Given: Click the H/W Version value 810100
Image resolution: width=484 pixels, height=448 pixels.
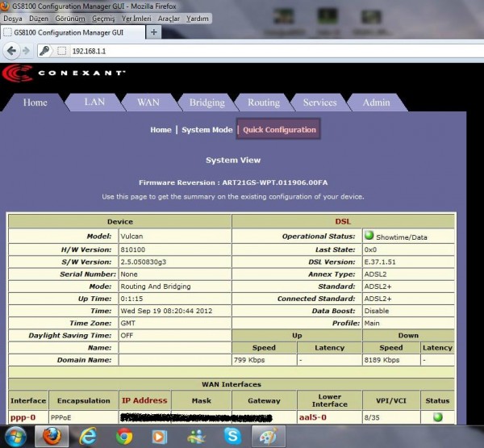Looking at the screenshot, I should (133, 249).
